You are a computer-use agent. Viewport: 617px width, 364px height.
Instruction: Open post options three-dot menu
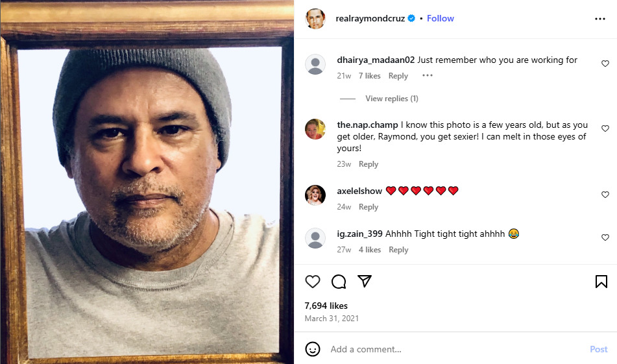tap(599, 19)
